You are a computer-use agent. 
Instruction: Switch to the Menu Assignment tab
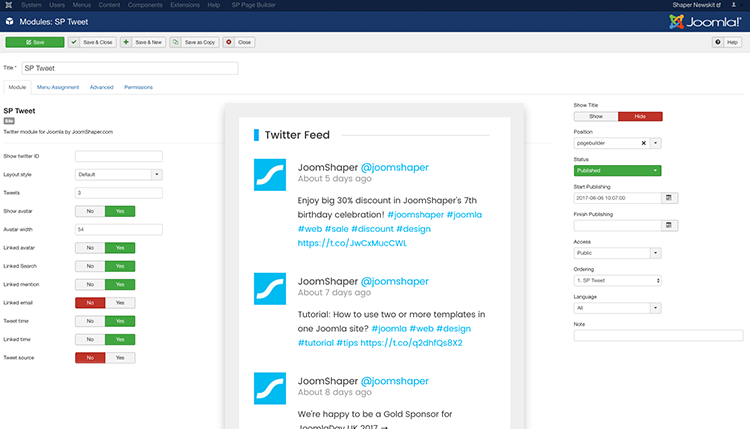[x=58, y=88]
